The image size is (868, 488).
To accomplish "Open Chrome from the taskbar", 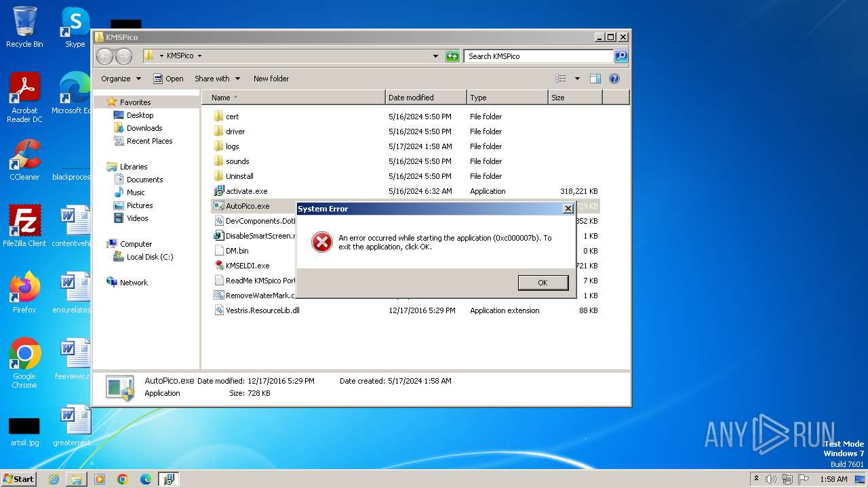I will 123,479.
